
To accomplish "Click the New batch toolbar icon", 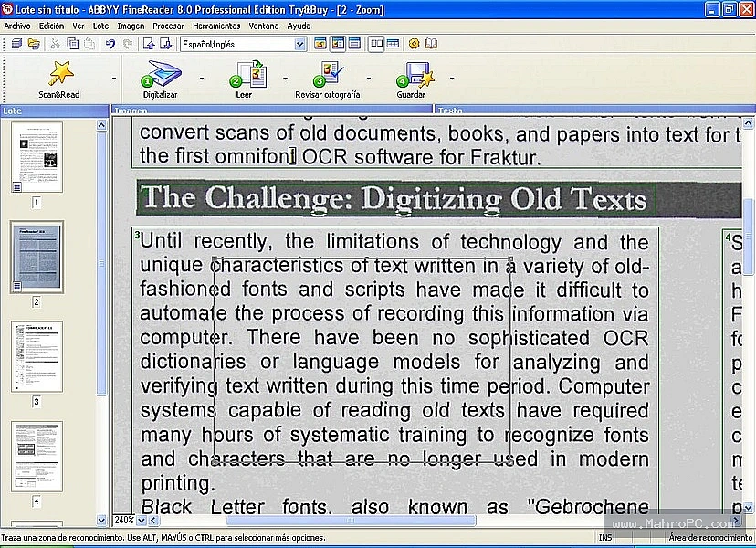I will click(16, 44).
